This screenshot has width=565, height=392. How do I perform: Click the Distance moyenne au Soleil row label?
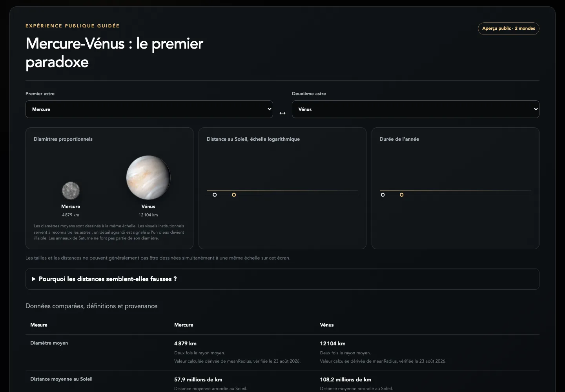point(61,379)
